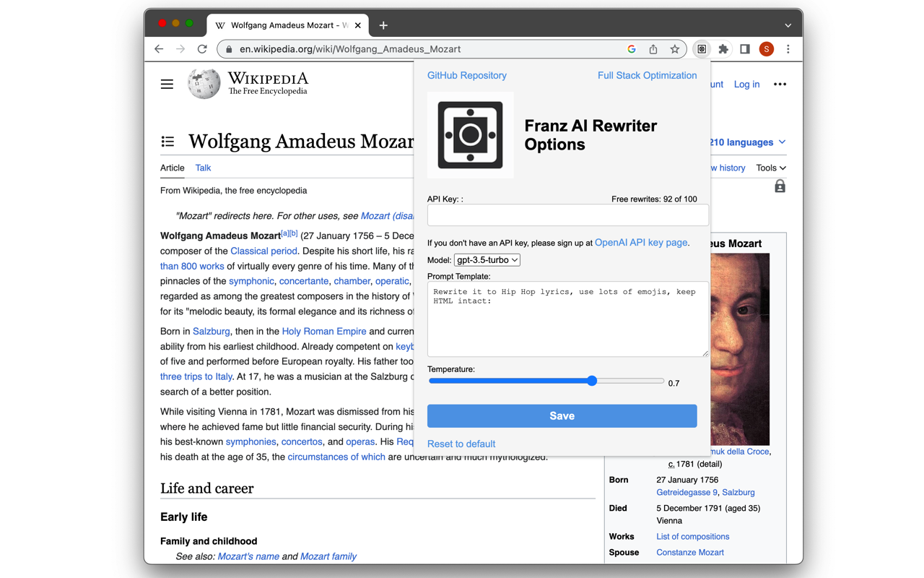The image size is (924, 578).
Task: Click Reset to default link
Action: coord(461,444)
